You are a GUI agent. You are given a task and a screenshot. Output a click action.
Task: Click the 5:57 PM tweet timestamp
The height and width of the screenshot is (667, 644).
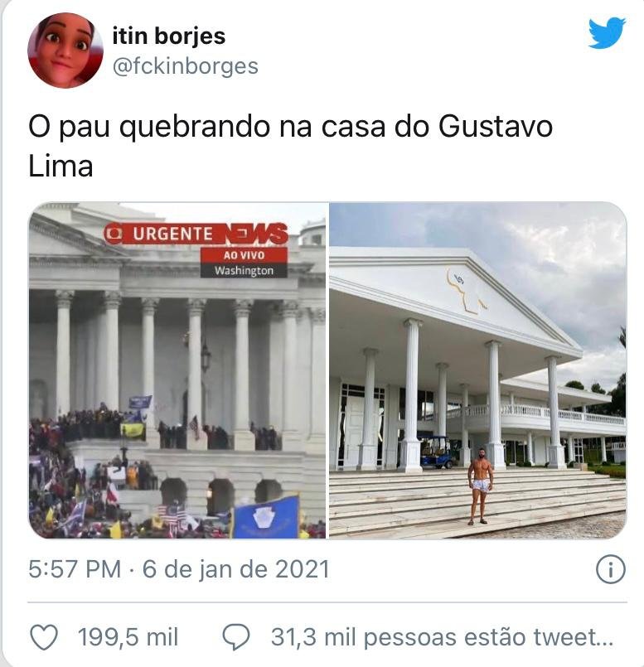click(x=75, y=569)
